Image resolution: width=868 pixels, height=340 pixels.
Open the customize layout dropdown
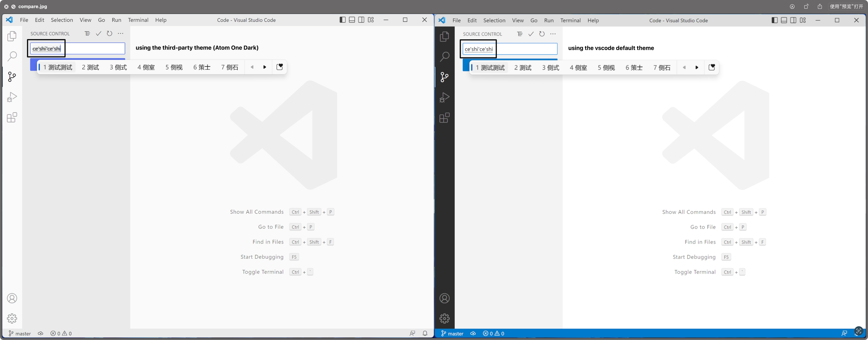click(371, 20)
